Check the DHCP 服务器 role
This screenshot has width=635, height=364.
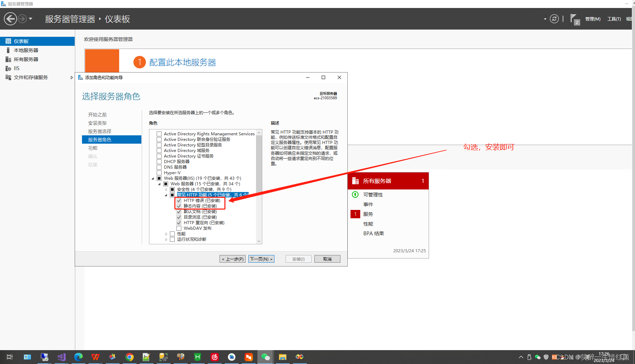coord(159,162)
